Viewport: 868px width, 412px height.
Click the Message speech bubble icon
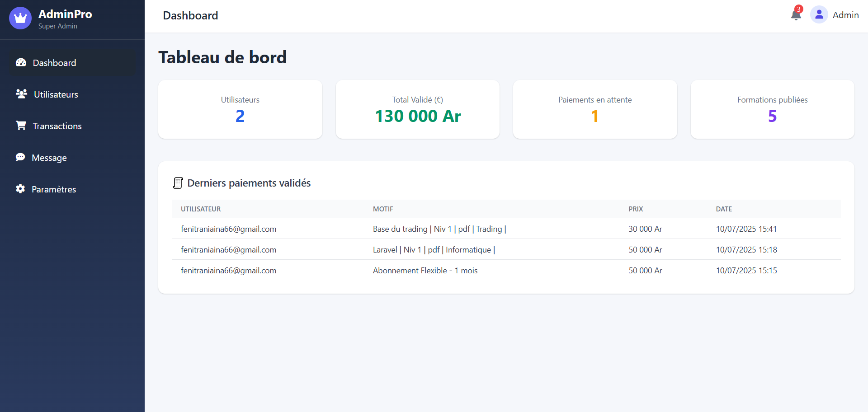tap(20, 157)
